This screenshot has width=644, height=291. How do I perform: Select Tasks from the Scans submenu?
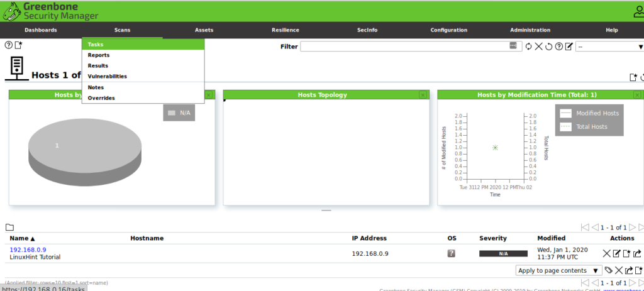point(143,45)
